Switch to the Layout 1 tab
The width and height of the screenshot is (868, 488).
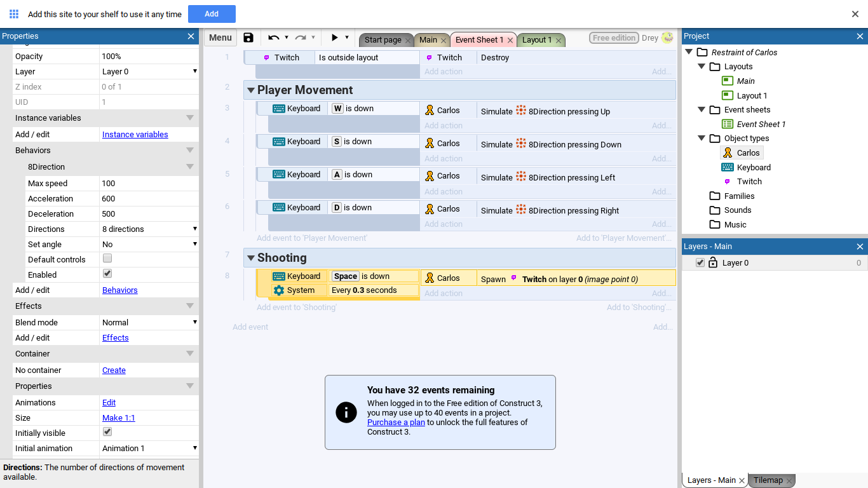click(536, 39)
